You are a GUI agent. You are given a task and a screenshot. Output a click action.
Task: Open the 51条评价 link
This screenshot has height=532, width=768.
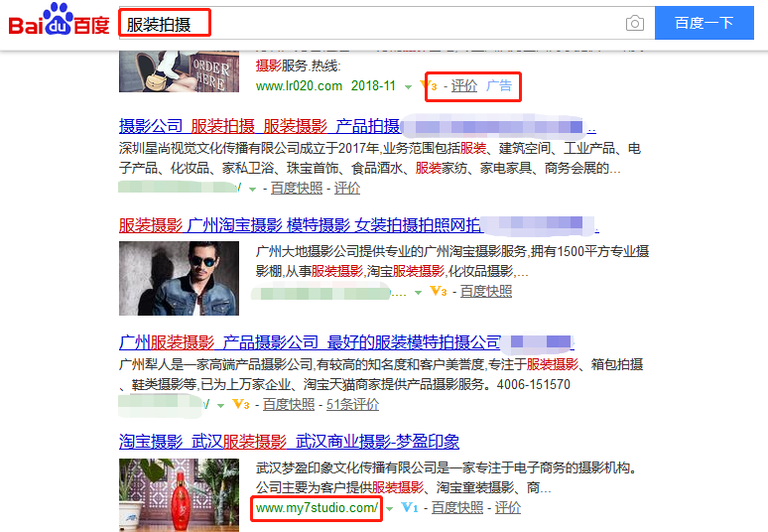352,405
